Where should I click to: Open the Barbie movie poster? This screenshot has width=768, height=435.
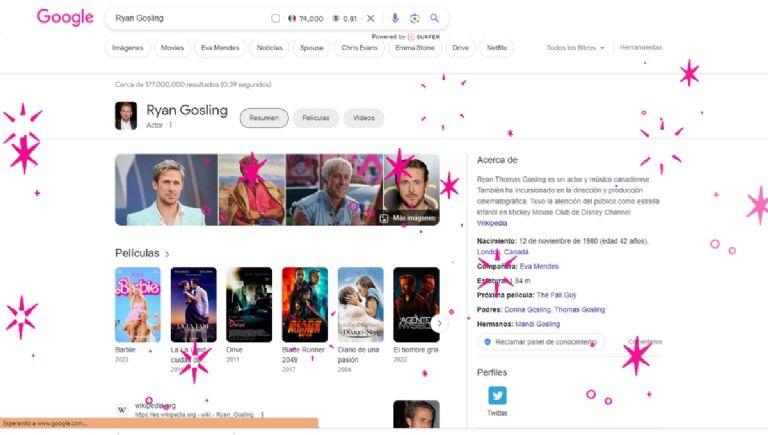click(x=138, y=305)
